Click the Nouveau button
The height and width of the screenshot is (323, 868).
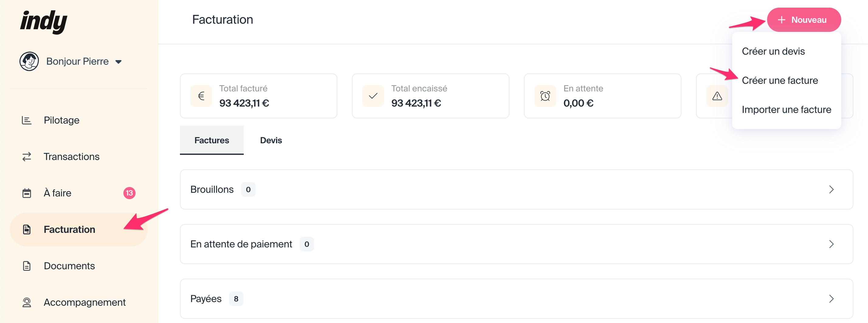pos(804,20)
